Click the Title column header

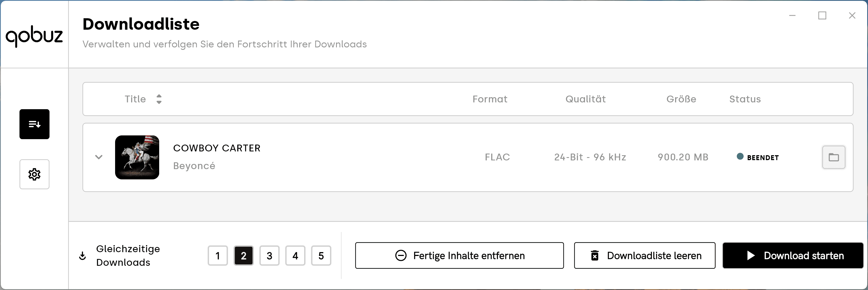(x=135, y=99)
